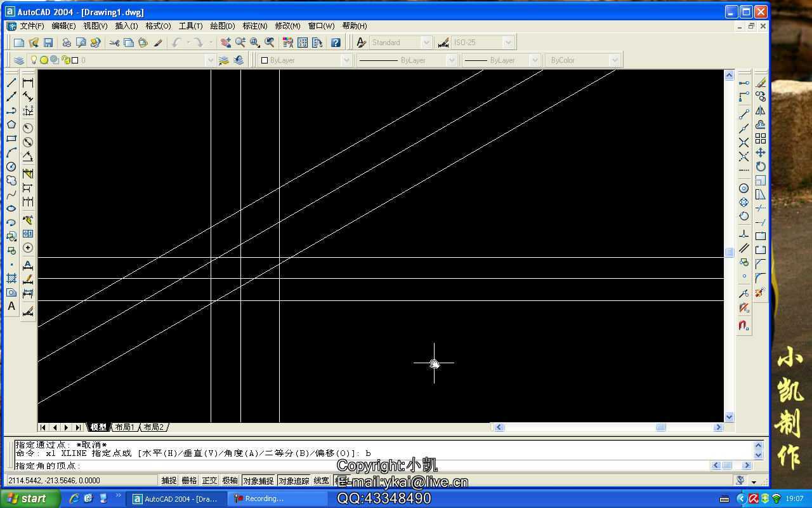Switch to the 布局1 layout tab
812x508 pixels.
(125, 427)
